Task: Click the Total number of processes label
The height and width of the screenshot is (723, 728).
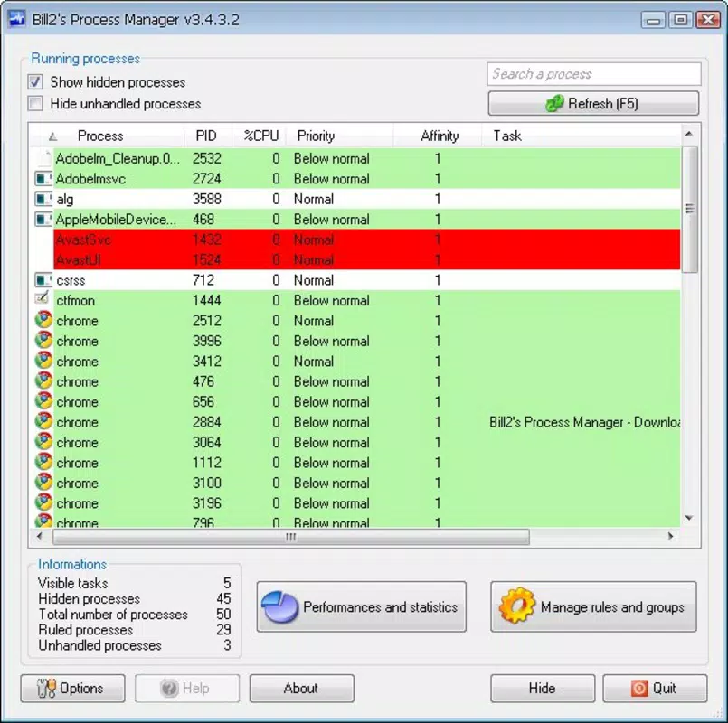Action: pyautogui.click(x=113, y=615)
